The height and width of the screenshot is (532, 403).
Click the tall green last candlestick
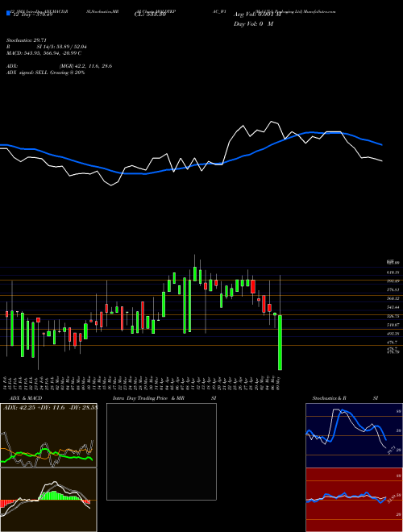[280, 343]
